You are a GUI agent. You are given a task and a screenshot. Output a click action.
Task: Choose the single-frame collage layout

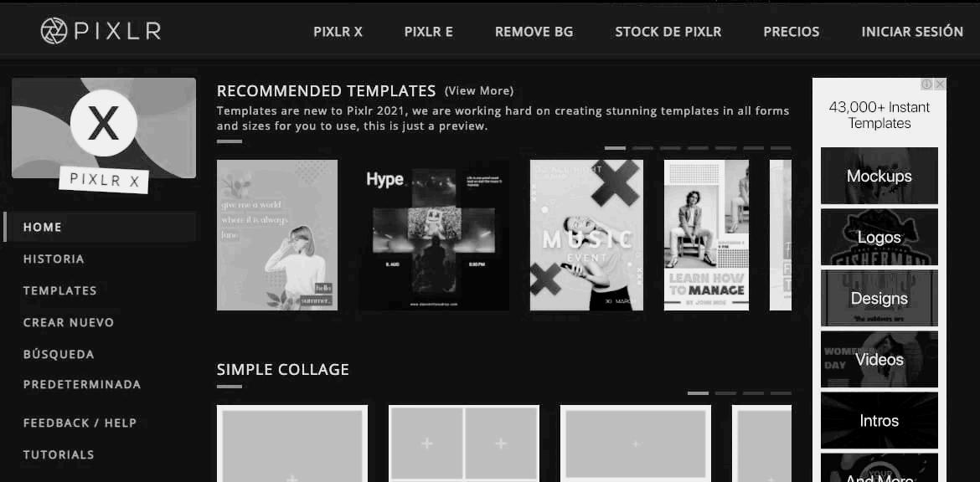pyautogui.click(x=292, y=444)
